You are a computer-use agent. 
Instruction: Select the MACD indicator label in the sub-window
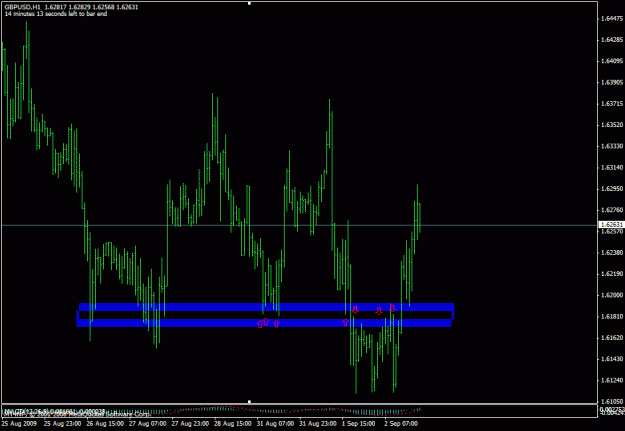click(x=54, y=411)
